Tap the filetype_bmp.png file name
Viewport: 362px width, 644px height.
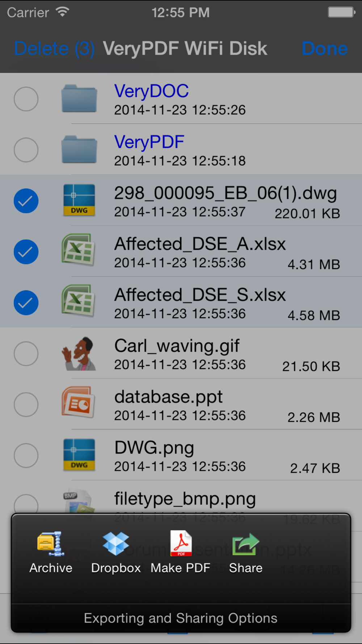[x=185, y=499]
